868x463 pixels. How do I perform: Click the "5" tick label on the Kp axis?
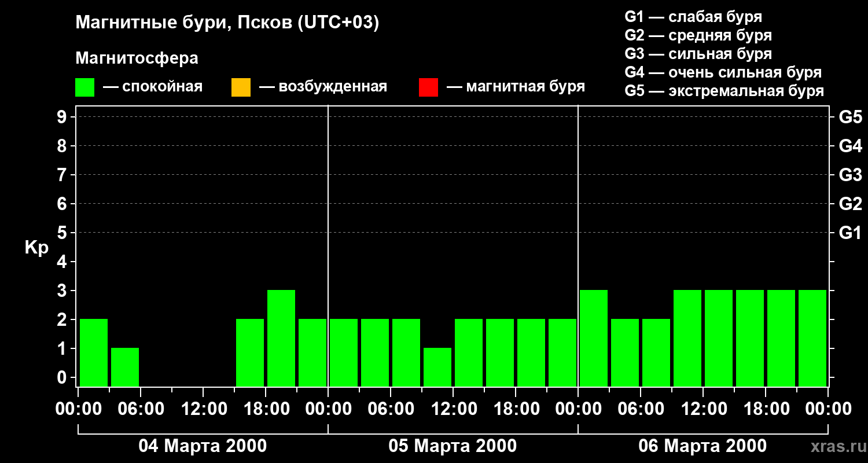[x=63, y=233]
